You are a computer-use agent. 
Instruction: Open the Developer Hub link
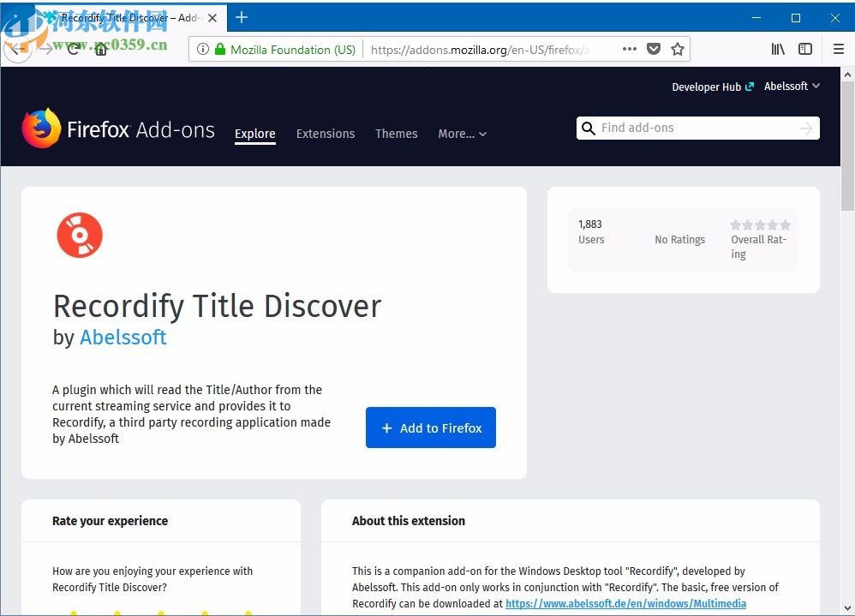712,87
